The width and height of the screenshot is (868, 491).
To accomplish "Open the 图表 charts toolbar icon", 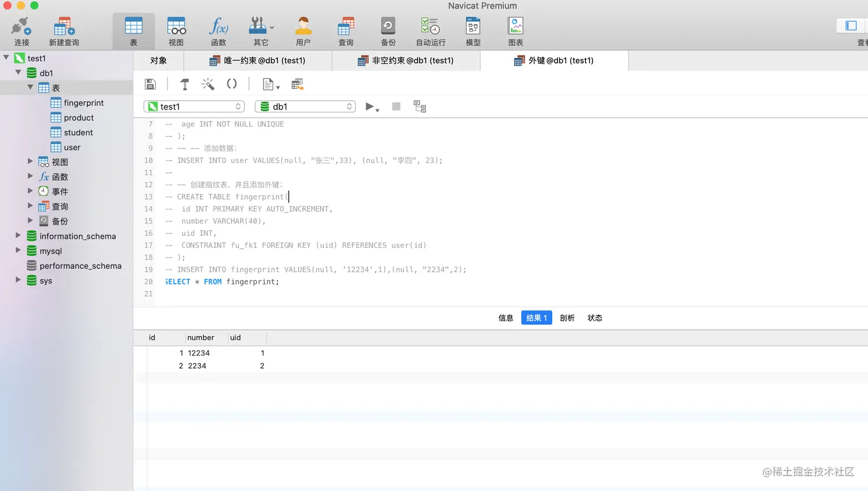I will click(516, 32).
